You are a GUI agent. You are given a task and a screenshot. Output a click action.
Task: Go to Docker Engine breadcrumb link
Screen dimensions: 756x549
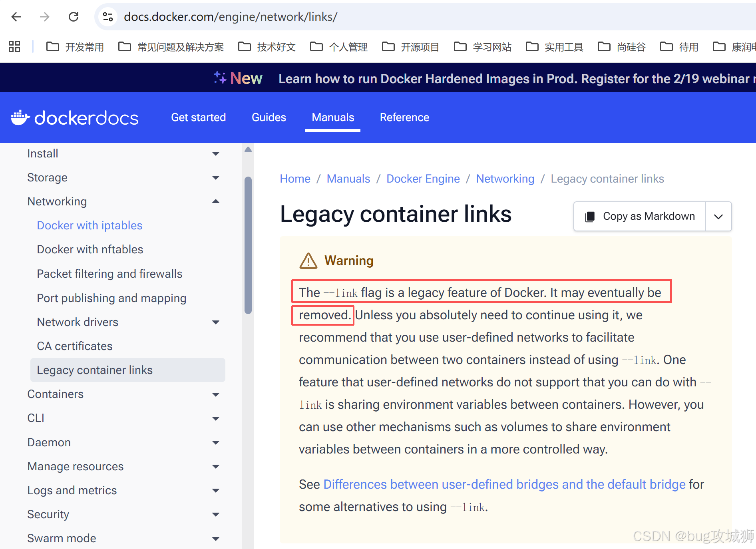tap(423, 179)
